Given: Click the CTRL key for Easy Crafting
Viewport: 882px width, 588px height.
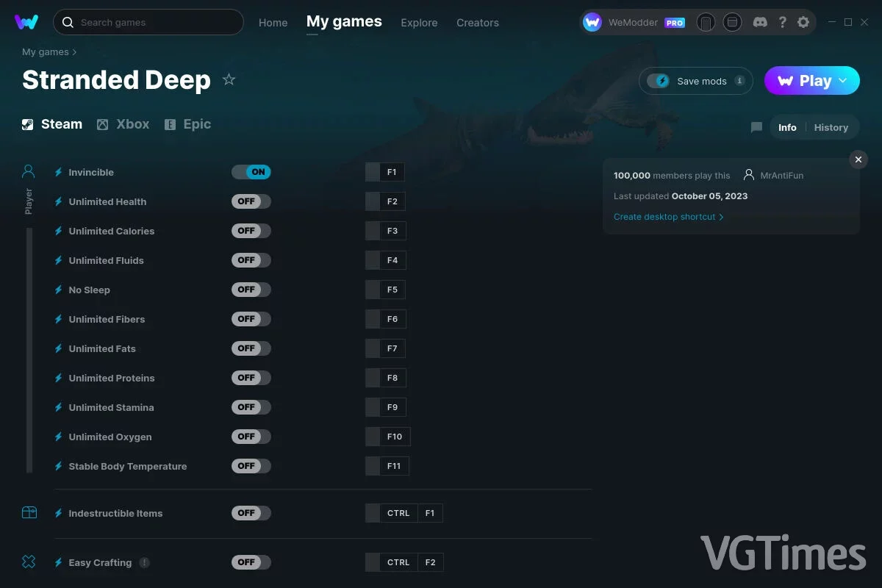Looking at the screenshot, I should [398, 562].
